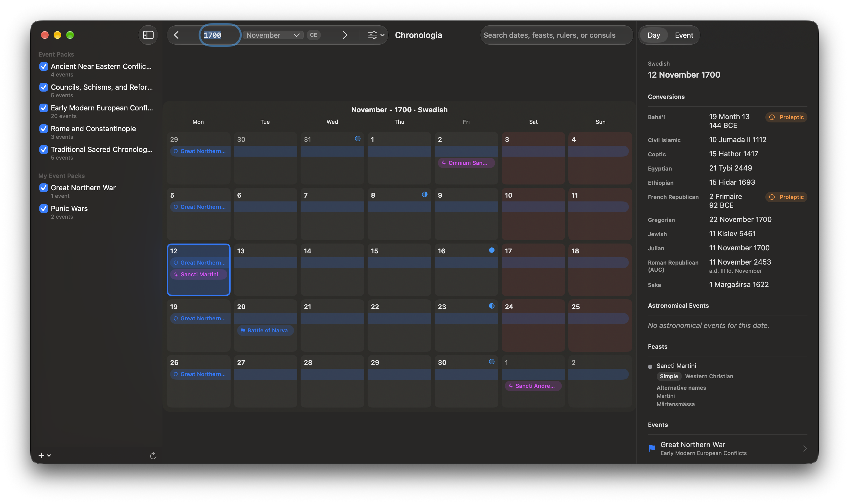The width and height of the screenshot is (849, 504).
Task: Select the Omnium Sanctorum feast on November 2
Action: tap(466, 163)
